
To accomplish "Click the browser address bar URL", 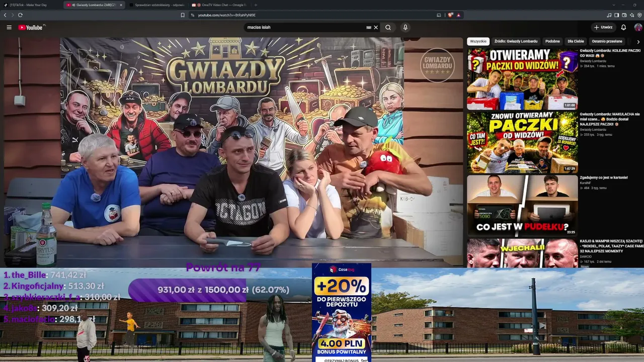I will [227, 15].
